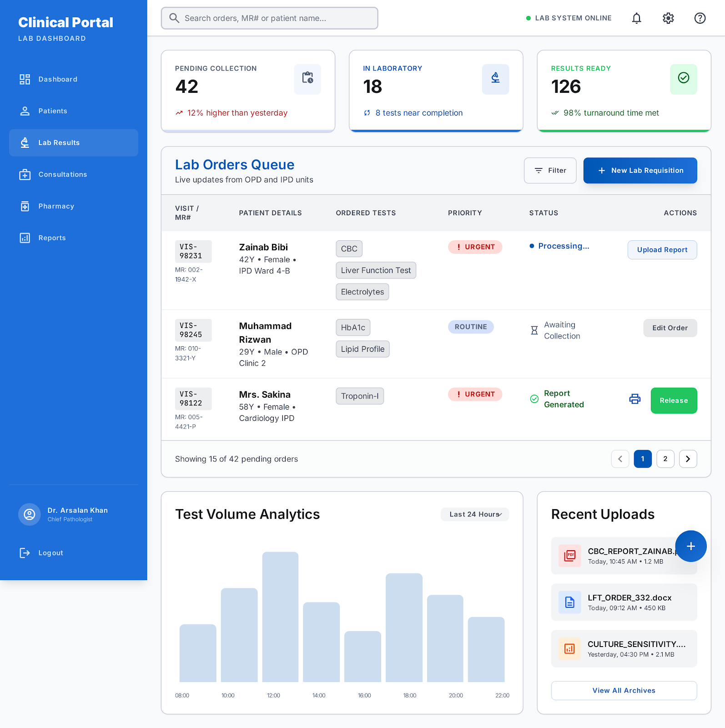Click the In Laboratory microscope icon
This screenshot has width=725, height=728.
(x=495, y=79)
